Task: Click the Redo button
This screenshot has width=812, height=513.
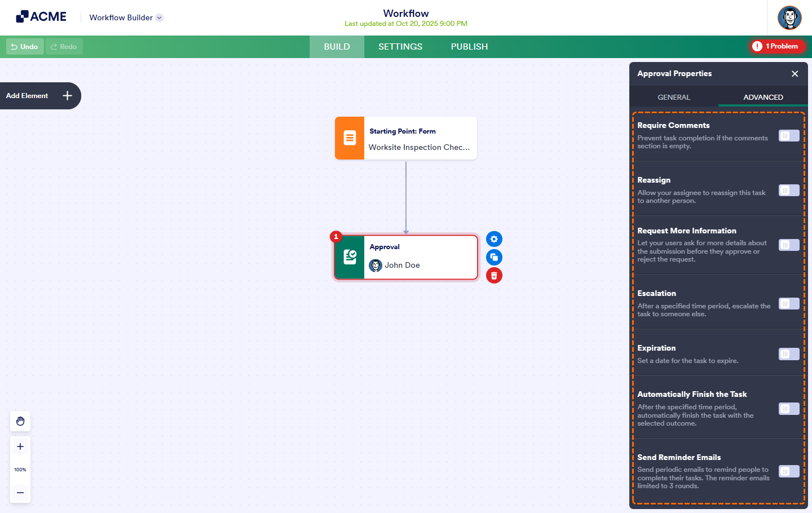Action: point(64,47)
